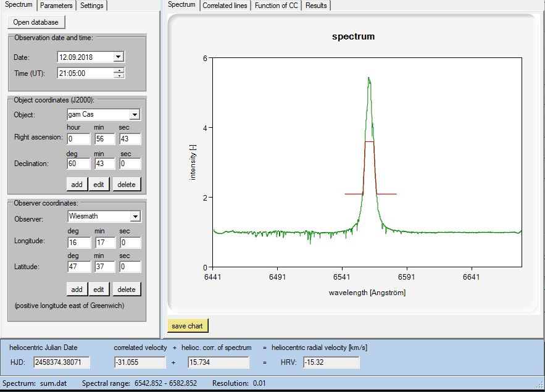Click the Declination deg field
The width and height of the screenshot is (545, 392).
click(x=78, y=164)
